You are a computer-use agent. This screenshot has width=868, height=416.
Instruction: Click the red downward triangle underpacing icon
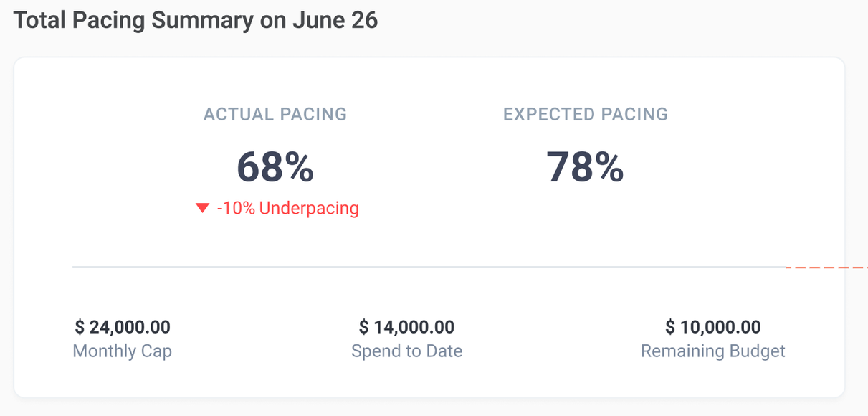(202, 208)
